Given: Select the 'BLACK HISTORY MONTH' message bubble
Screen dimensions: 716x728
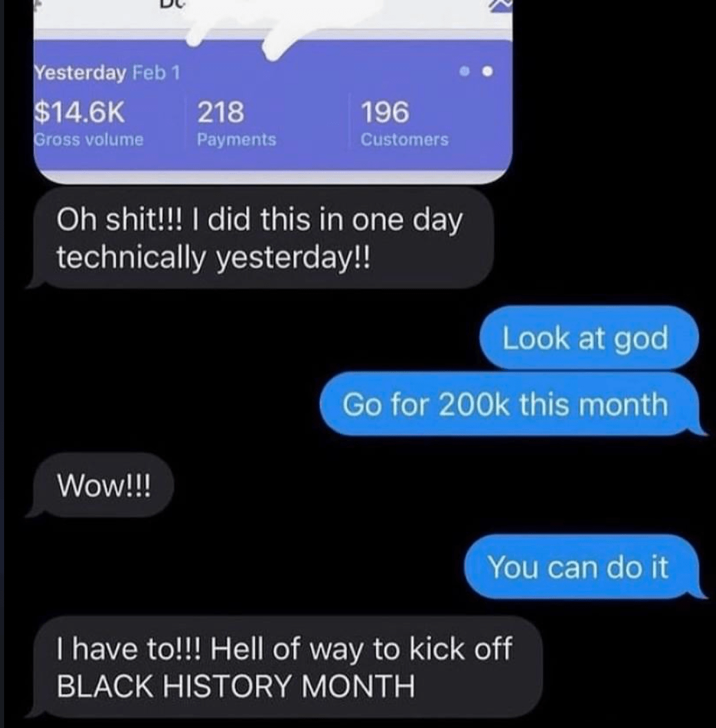Looking at the screenshot, I should point(286,667).
